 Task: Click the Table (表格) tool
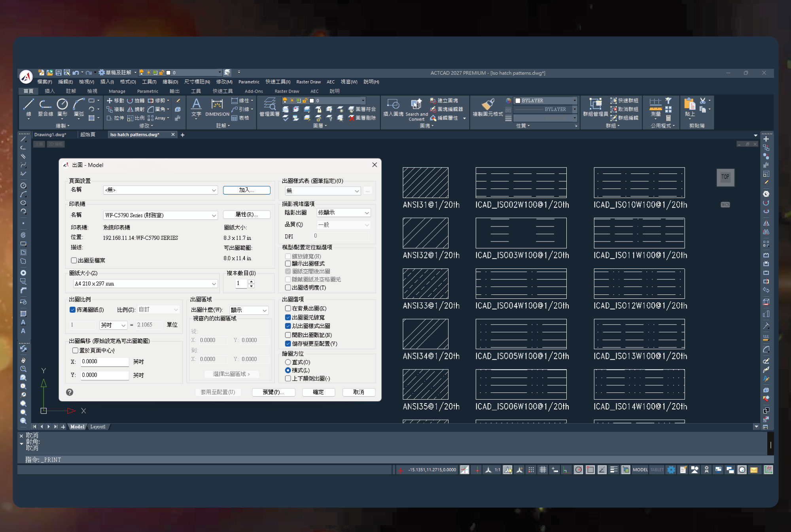tap(240, 118)
